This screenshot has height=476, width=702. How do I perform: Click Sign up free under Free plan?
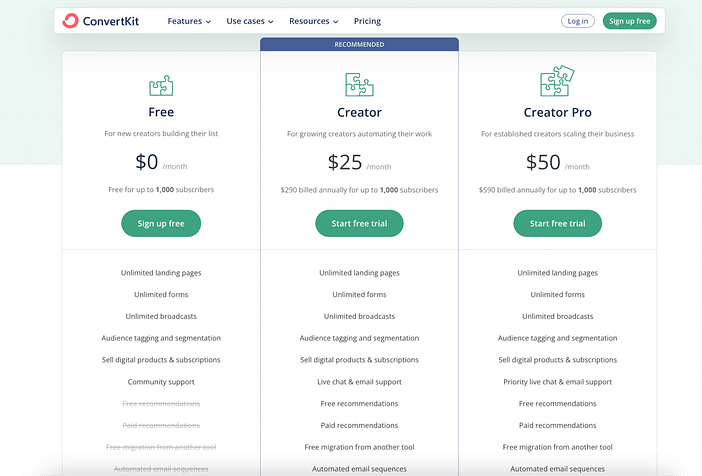click(x=161, y=223)
